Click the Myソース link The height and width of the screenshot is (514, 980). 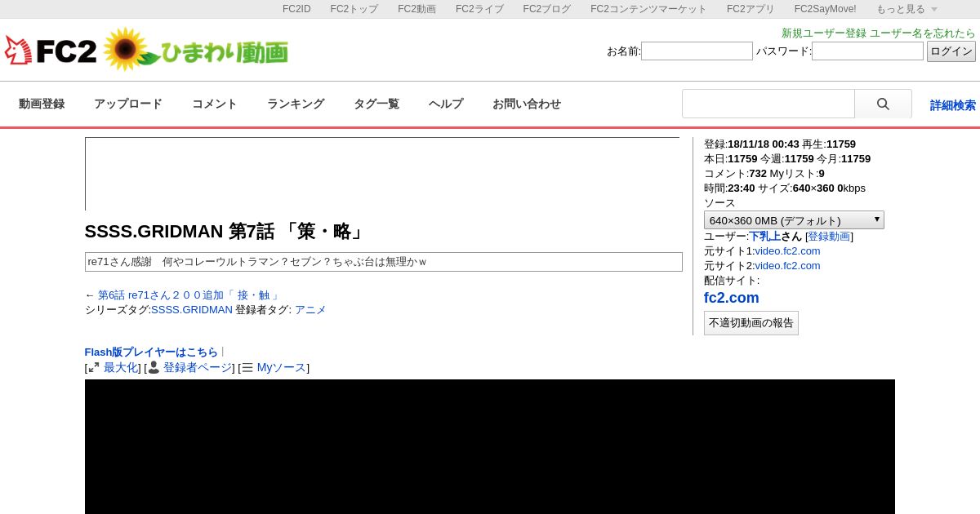pos(282,368)
